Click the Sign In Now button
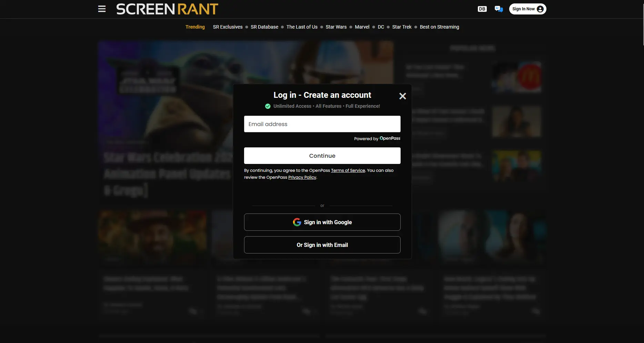Screen dimensions: 644x343 coord(527,9)
